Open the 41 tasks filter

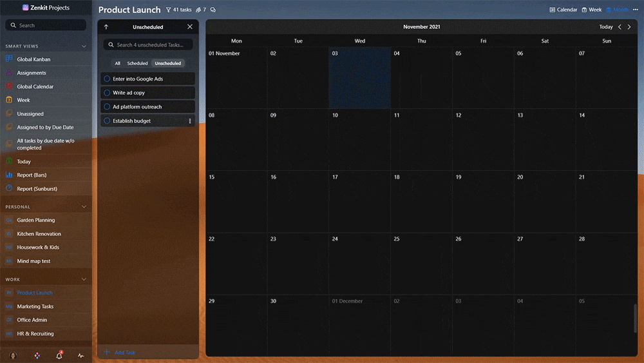pos(178,10)
